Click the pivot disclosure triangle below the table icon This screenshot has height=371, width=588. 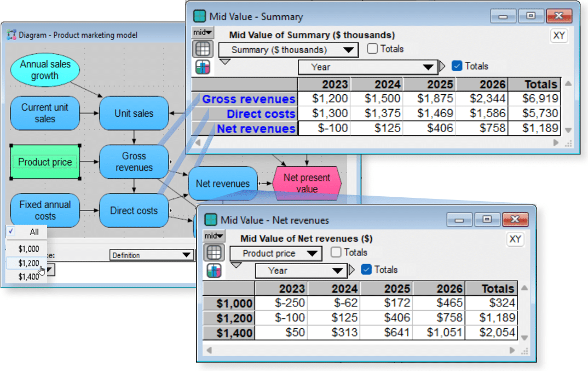click(224, 62)
